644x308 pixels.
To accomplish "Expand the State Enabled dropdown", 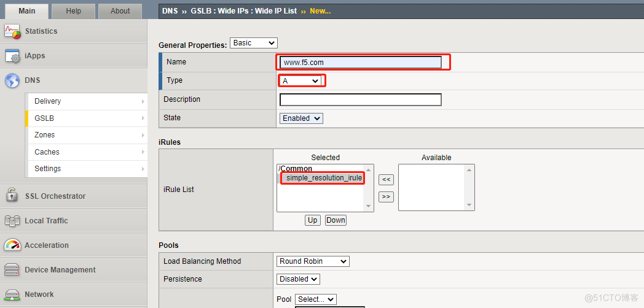I will [x=300, y=118].
